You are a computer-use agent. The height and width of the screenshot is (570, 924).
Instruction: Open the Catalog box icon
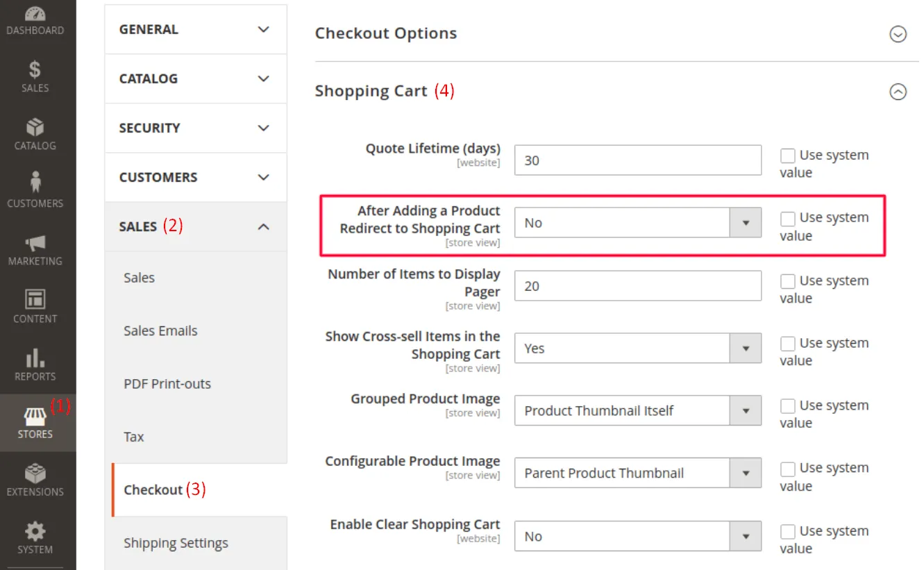coord(35,127)
